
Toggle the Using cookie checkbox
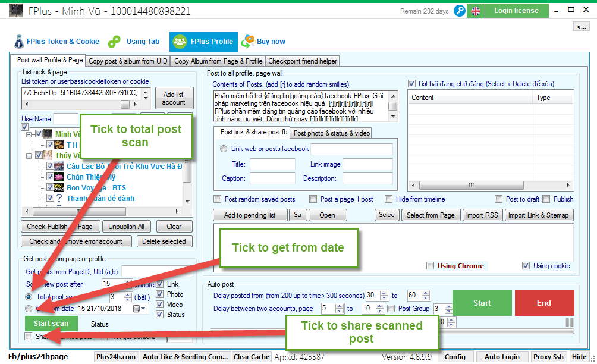click(526, 266)
